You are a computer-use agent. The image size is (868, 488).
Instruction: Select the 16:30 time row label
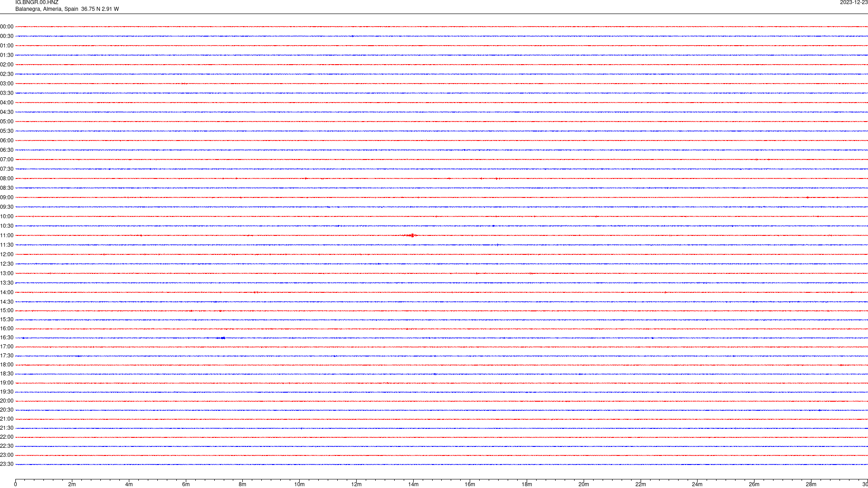7,338
